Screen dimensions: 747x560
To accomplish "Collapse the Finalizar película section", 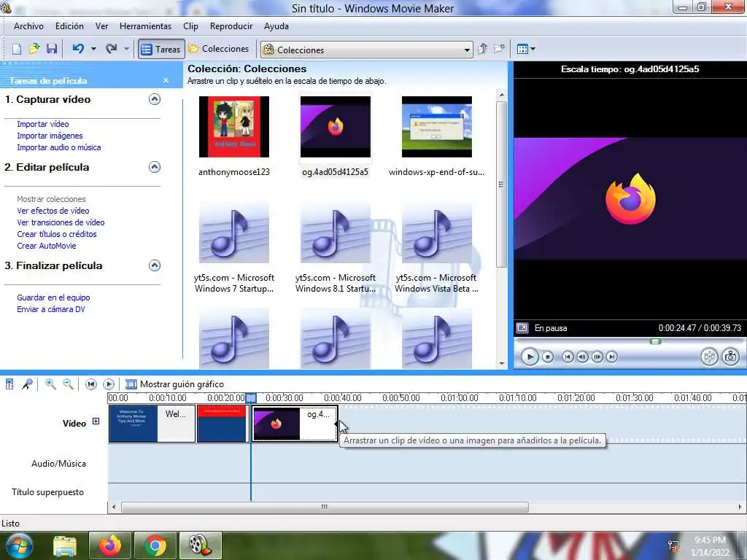I will pos(155,265).
